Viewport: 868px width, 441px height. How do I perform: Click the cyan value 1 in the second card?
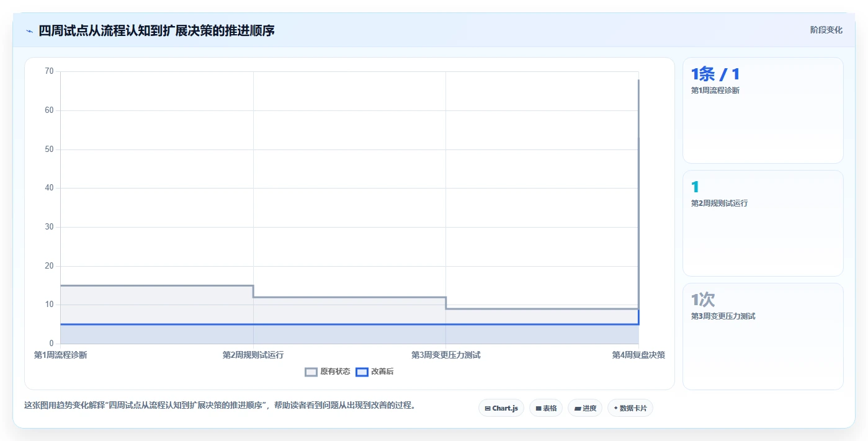pyautogui.click(x=695, y=187)
